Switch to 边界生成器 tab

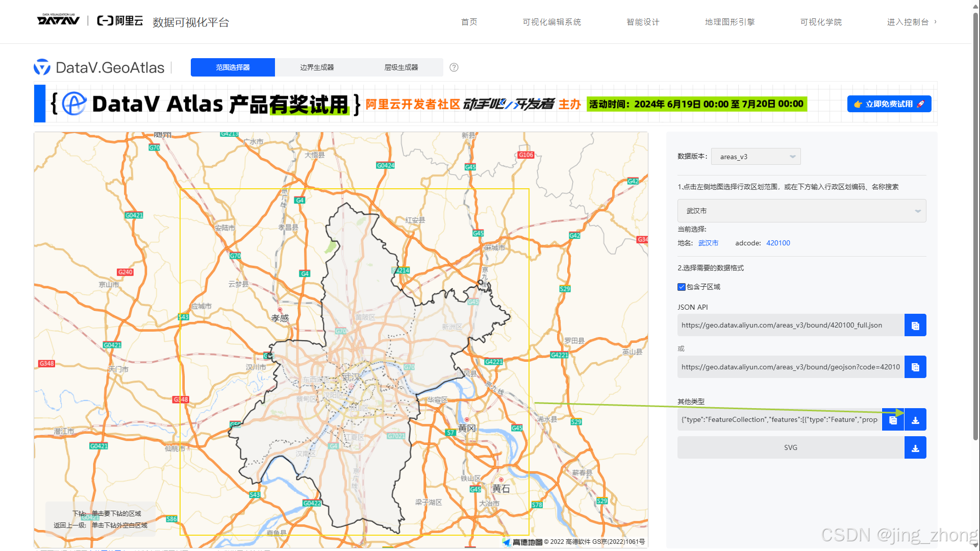pyautogui.click(x=317, y=67)
